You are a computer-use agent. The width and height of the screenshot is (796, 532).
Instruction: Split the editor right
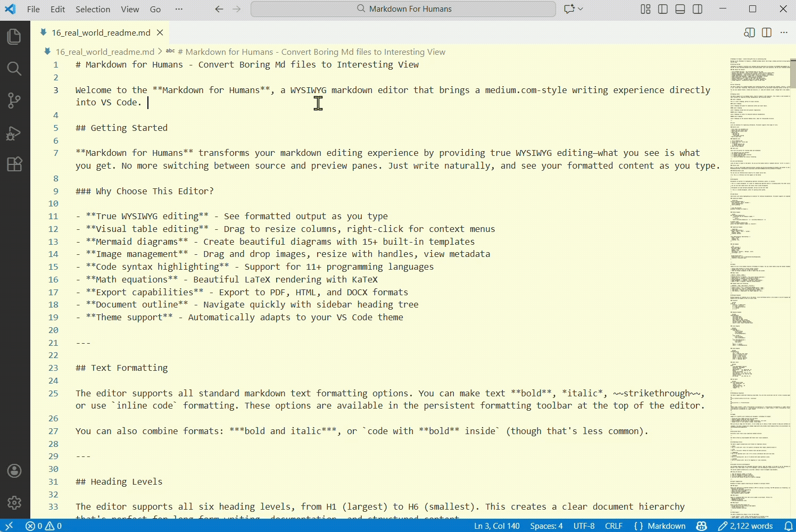point(767,32)
